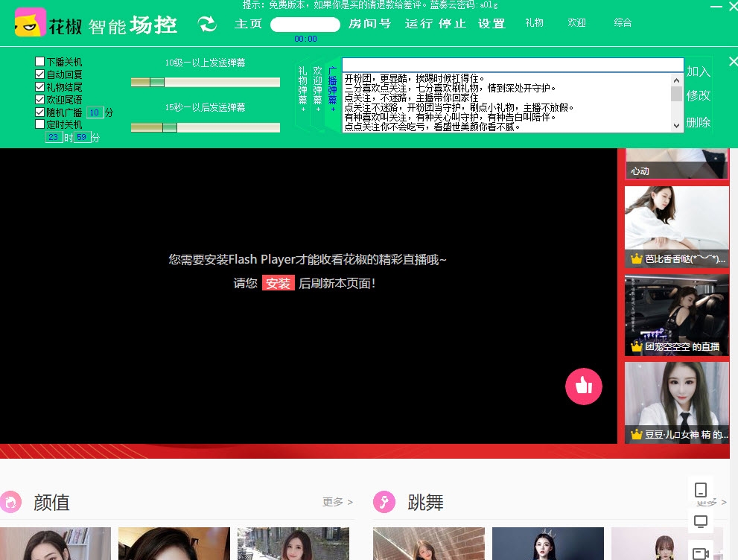Click the refresh arrows icon beside 智能场控
Screen dimensions: 738x560
click(x=207, y=24)
